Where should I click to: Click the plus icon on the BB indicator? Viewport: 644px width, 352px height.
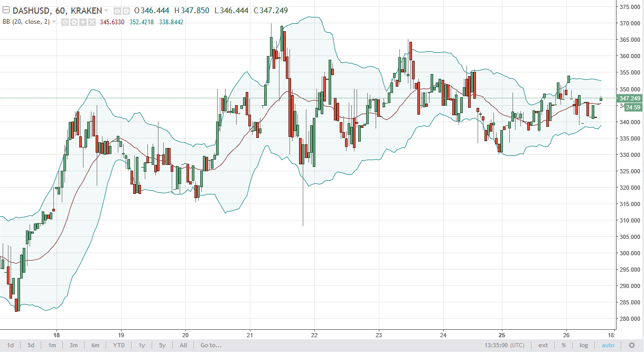tap(83, 22)
